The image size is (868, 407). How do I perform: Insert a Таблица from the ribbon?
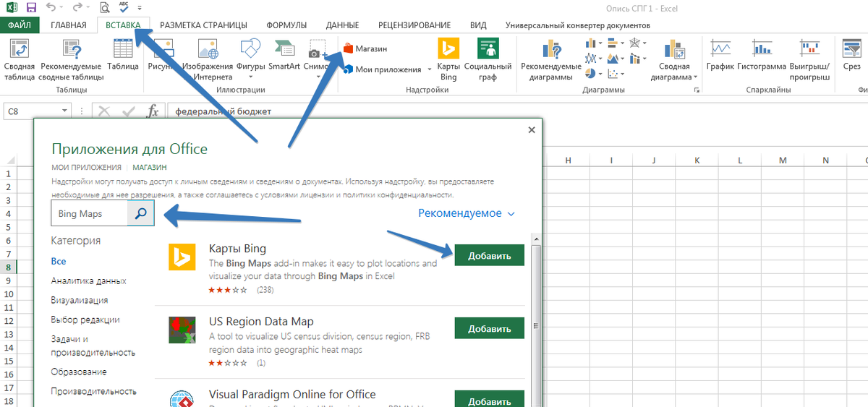[123, 54]
